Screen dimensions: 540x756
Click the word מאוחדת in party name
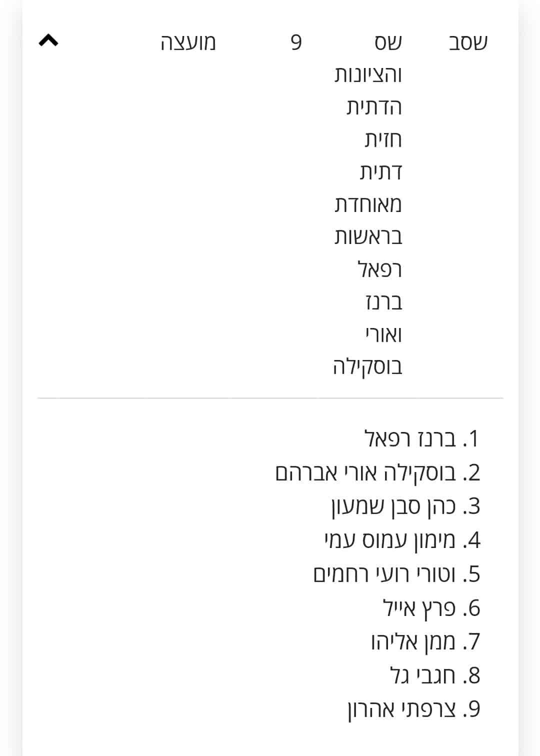pyautogui.click(x=368, y=205)
